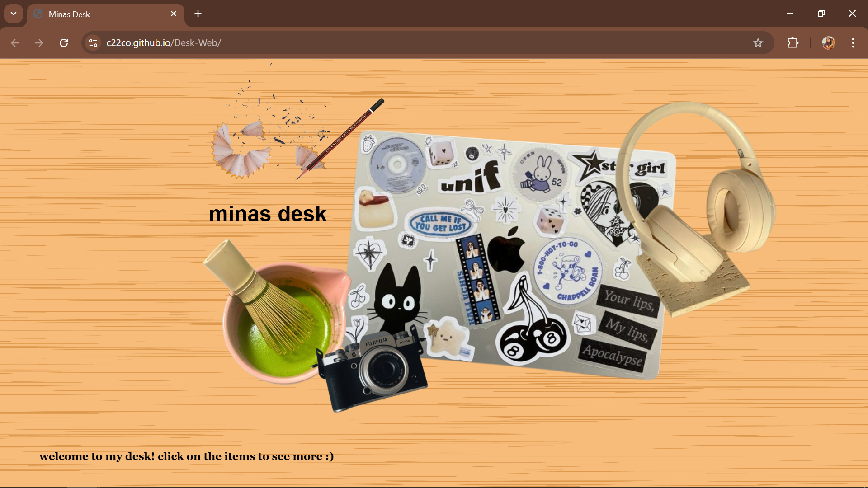Click the film strip sticker
This screenshot has width=868, height=488.
pyautogui.click(x=478, y=279)
